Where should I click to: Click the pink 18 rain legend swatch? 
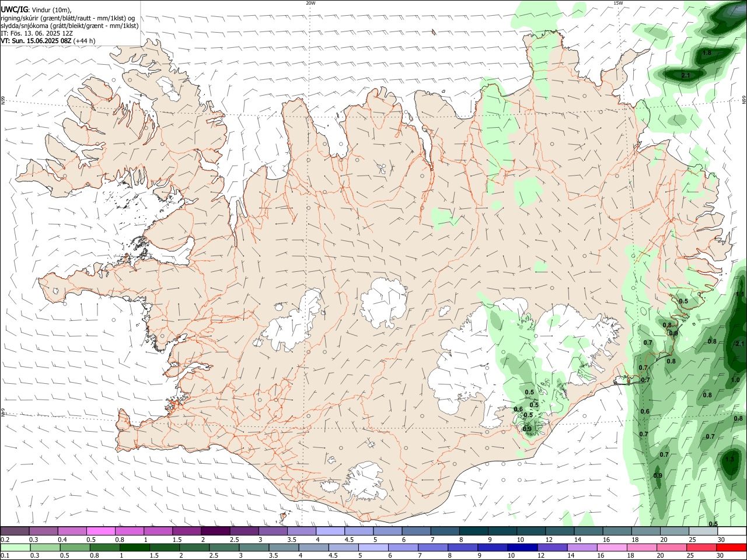[x=643, y=548]
